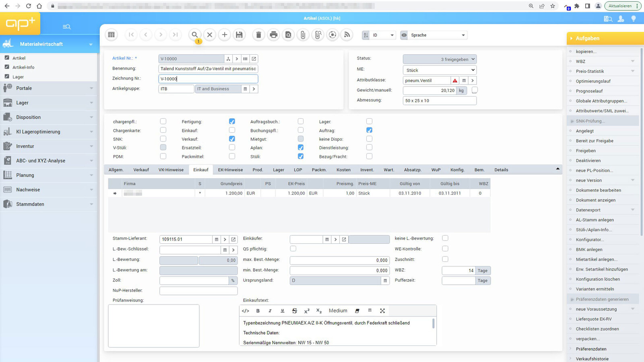Open the Status dropdown showing '3 freigegeben'

click(x=440, y=59)
